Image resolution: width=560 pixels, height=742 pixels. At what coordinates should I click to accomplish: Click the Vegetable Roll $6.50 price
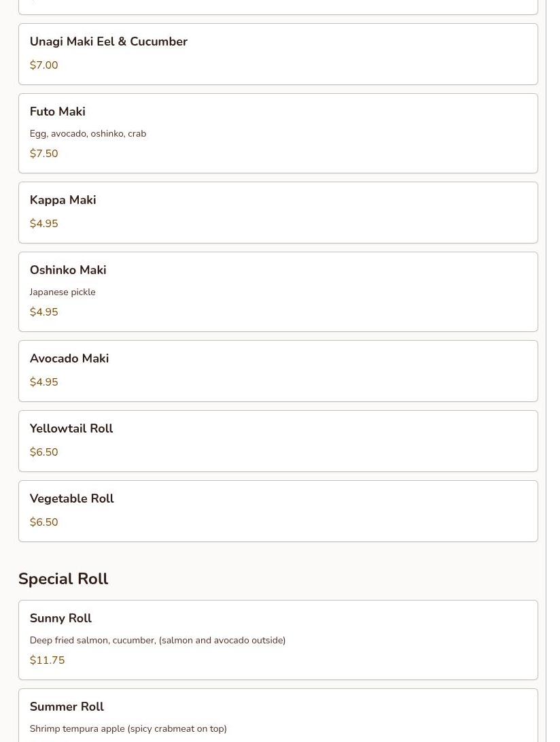coord(44,522)
